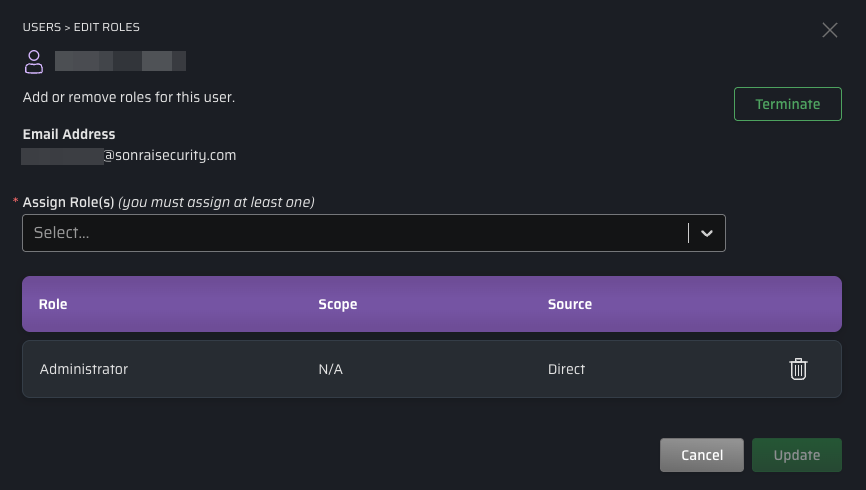Close the Edit Roles dialog
Viewport: 866px width, 490px height.
(x=829, y=30)
